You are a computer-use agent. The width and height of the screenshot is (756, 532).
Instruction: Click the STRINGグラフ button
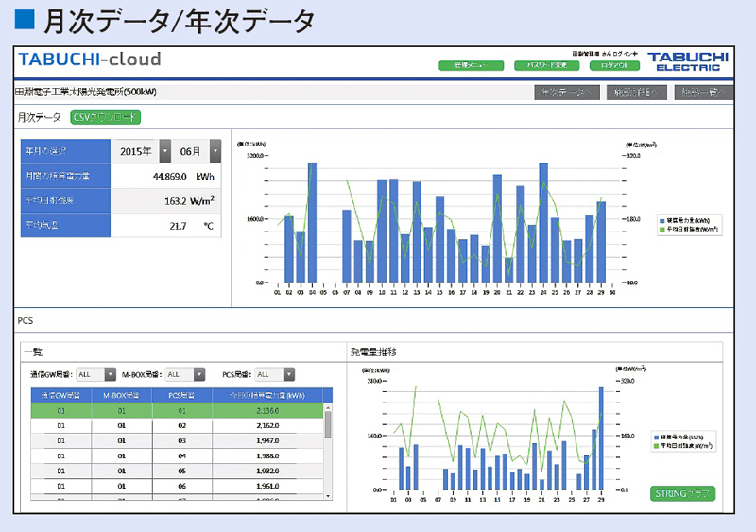tap(682, 493)
